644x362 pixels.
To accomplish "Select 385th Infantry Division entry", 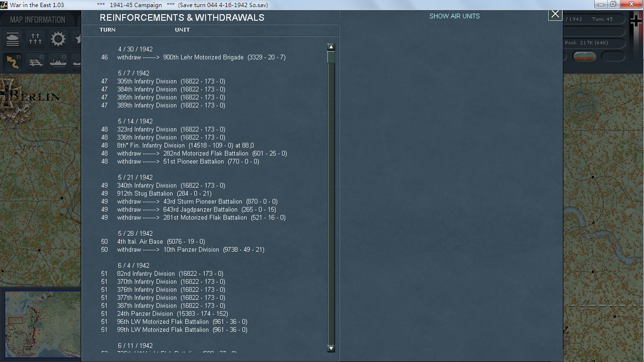I will coord(171,98).
